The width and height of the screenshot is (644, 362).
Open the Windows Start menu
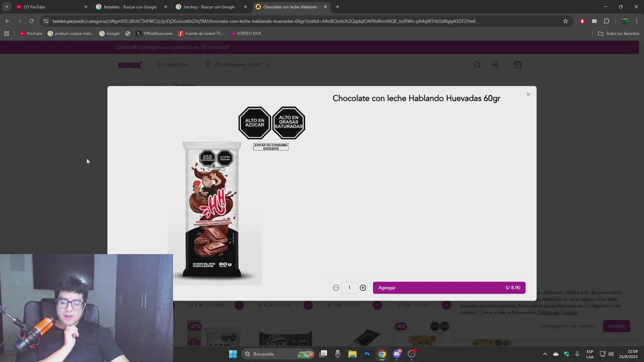[232, 354]
